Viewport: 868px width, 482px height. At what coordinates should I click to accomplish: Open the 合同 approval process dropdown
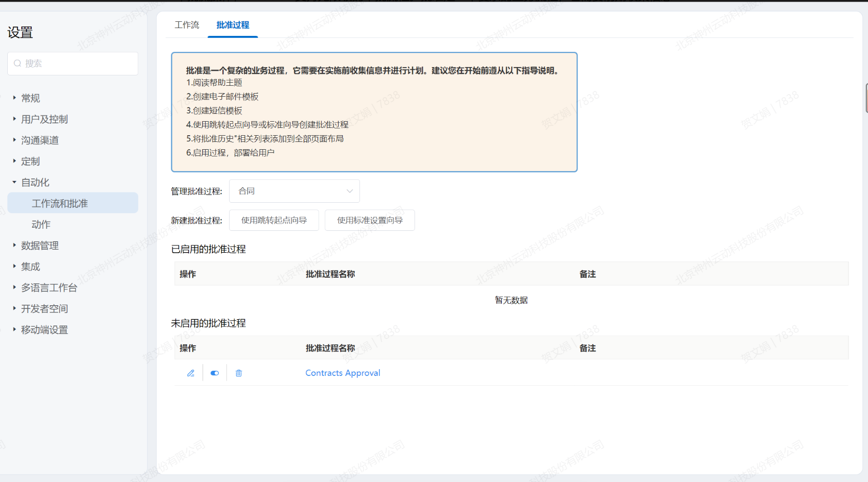click(294, 191)
